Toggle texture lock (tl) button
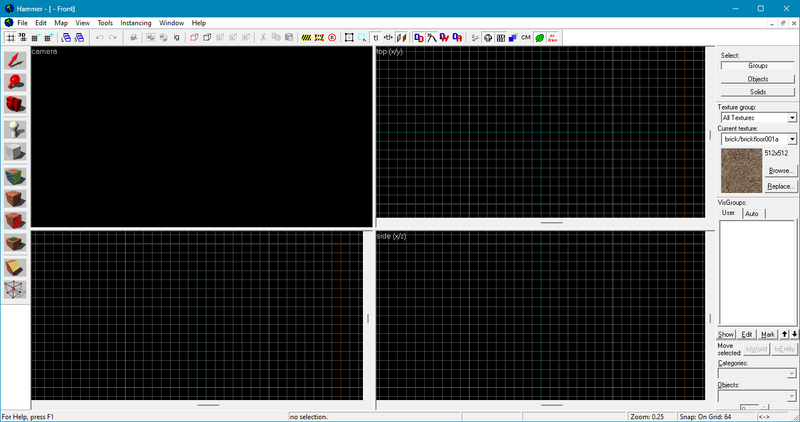 374,37
